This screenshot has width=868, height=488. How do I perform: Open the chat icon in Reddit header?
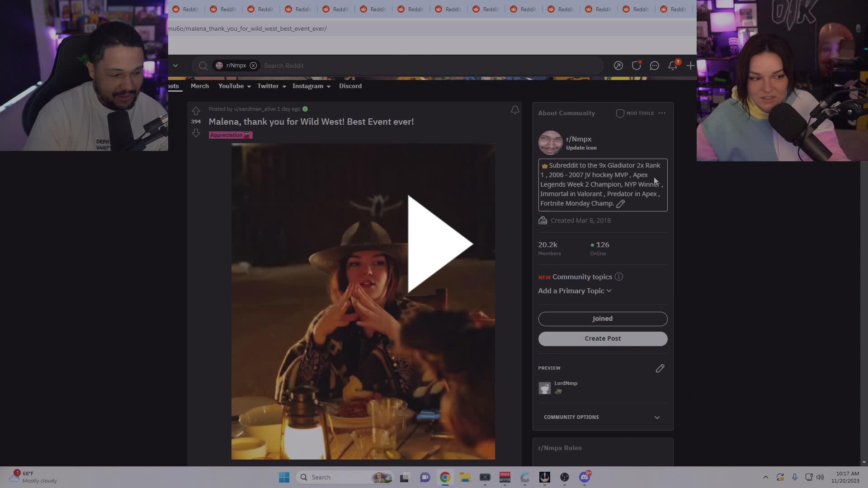[x=655, y=66]
